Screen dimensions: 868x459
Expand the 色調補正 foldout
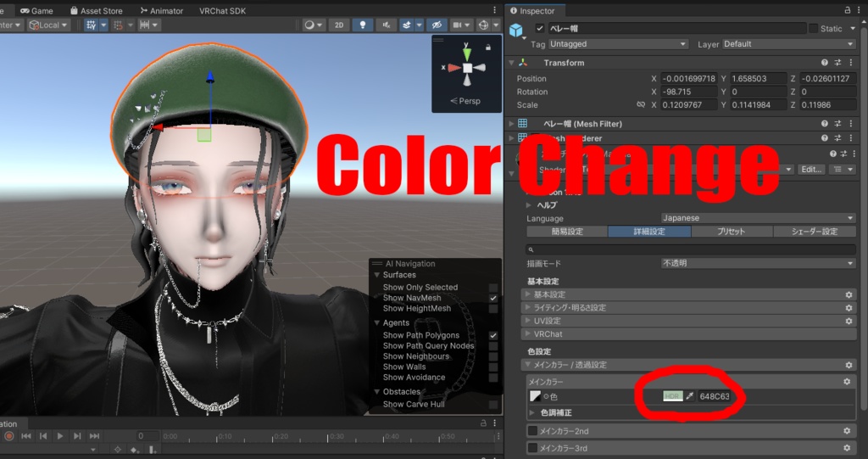(532, 412)
